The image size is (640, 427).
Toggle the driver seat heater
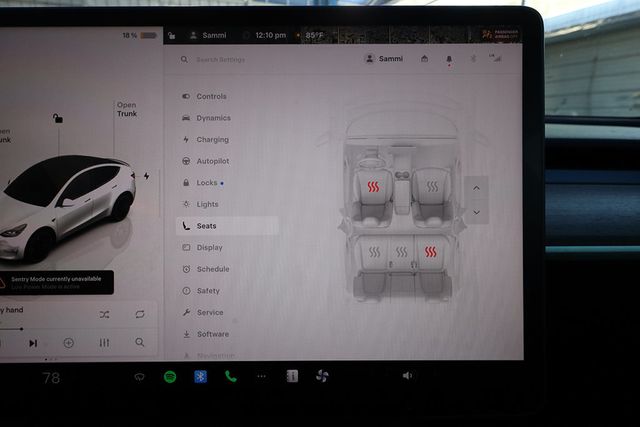pyautogui.click(x=373, y=187)
